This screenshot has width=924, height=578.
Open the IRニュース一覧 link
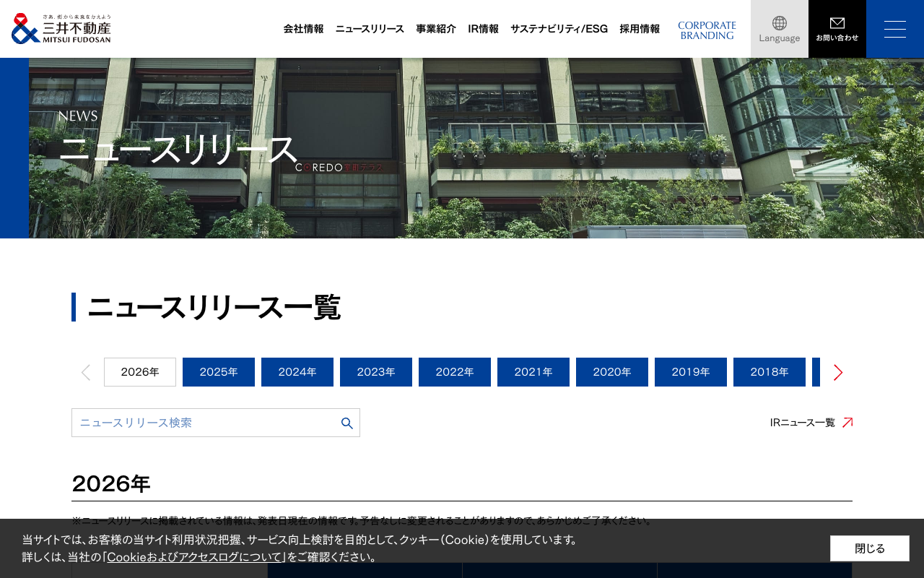coord(811,423)
